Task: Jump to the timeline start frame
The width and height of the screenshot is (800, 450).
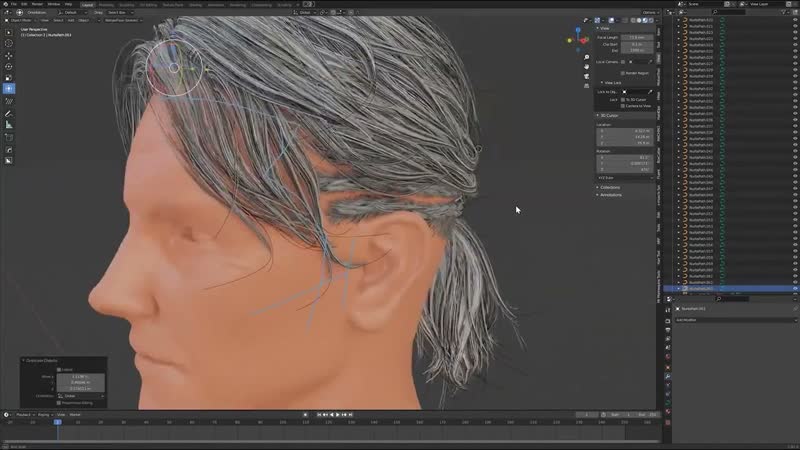Action: tap(319, 415)
